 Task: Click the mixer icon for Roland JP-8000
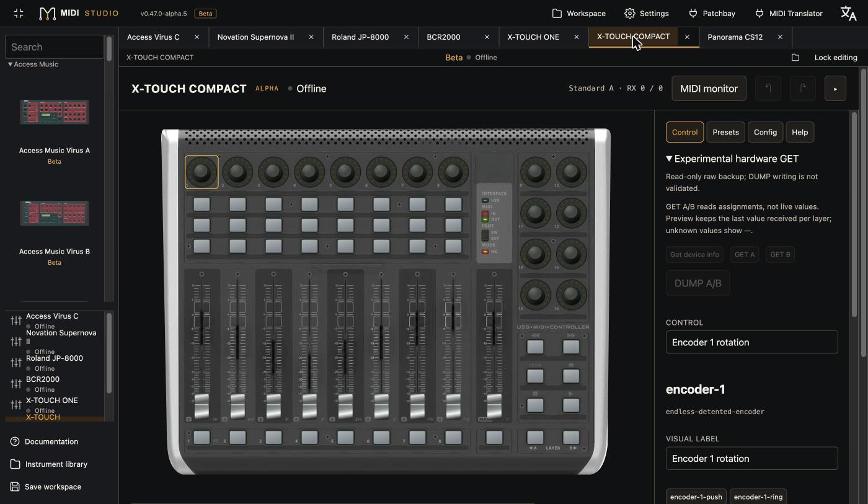pos(16,363)
